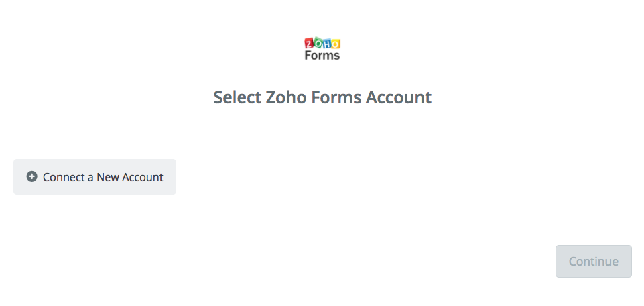Select the circled plus symbol in the gray button
This screenshot has height=306, width=644.
coord(31,177)
